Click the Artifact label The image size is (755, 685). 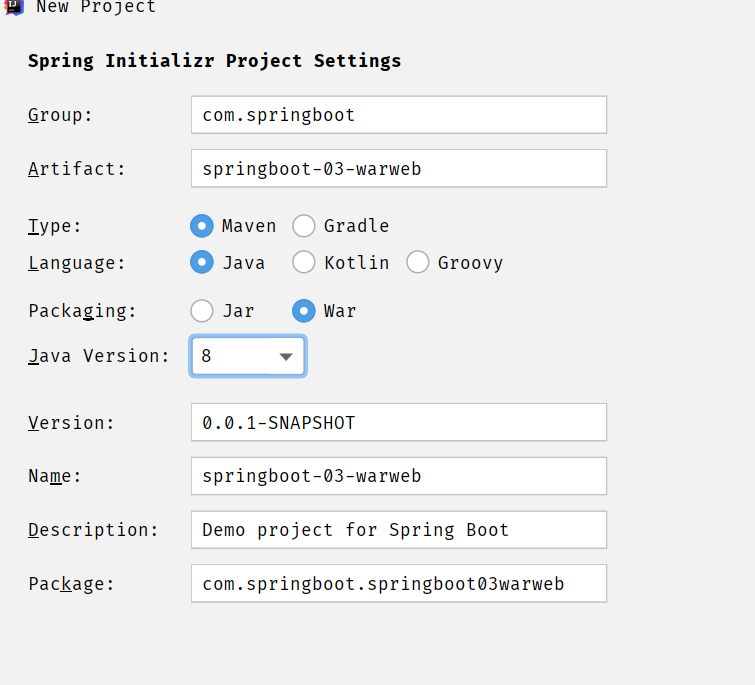(x=77, y=169)
